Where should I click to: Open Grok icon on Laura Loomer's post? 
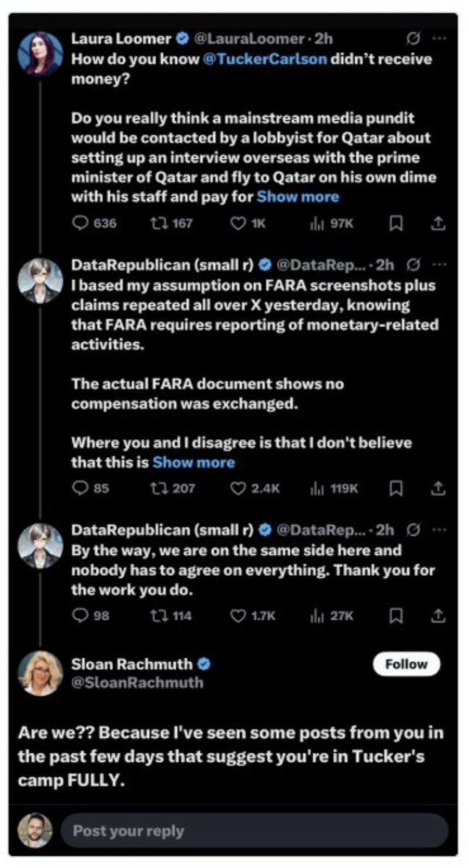tap(412, 38)
